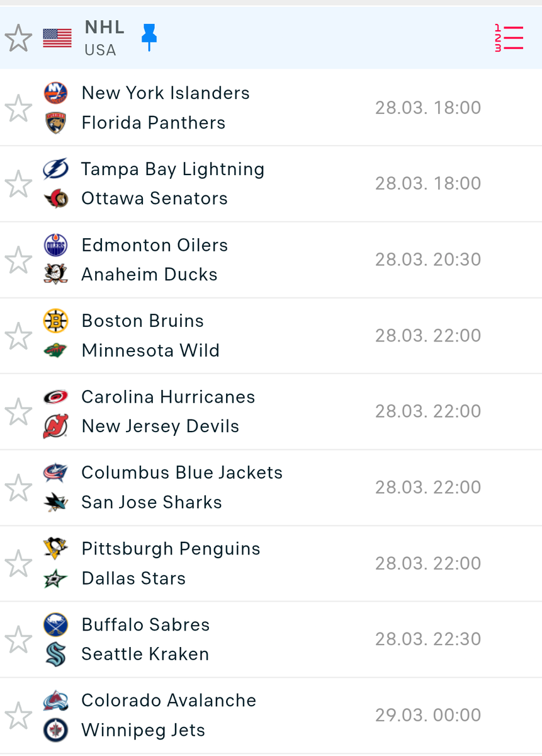Star the Hurricanes vs Devils match
The height and width of the screenshot is (756, 542).
click(x=18, y=412)
